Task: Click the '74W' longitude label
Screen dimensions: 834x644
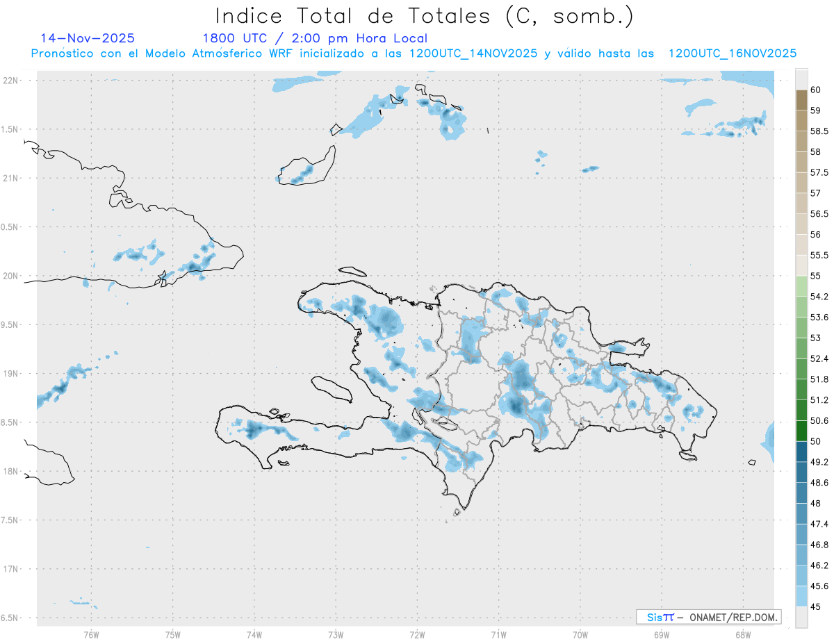Action: [254, 634]
